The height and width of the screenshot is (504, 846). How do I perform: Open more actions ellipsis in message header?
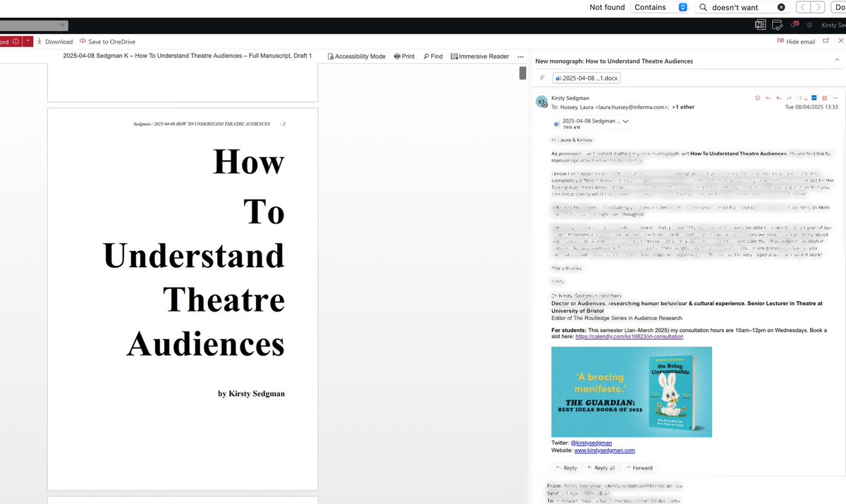coord(836,98)
